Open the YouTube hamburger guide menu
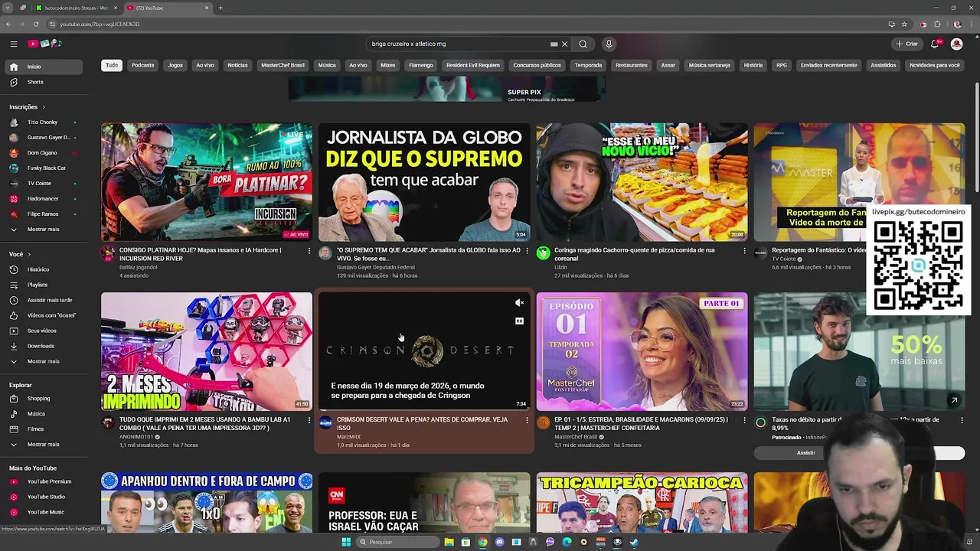The image size is (980, 551). point(14,44)
